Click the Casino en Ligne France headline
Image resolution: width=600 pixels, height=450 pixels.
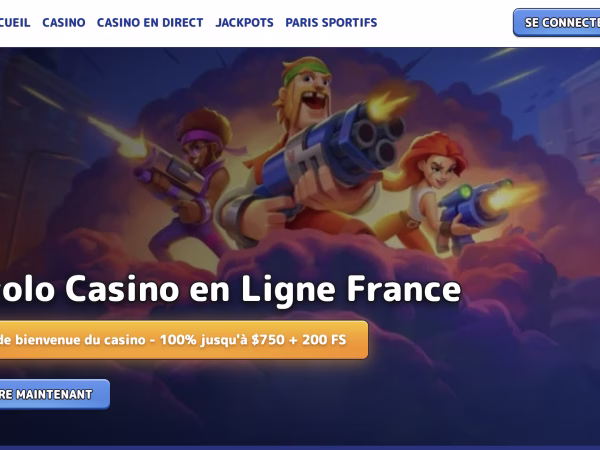click(230, 289)
